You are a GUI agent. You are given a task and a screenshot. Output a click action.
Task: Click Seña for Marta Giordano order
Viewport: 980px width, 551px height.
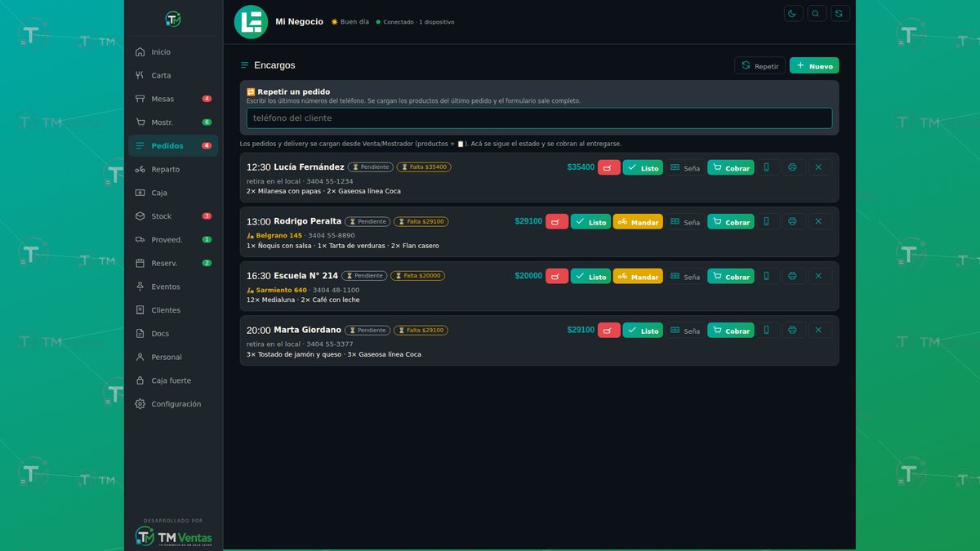tap(685, 330)
